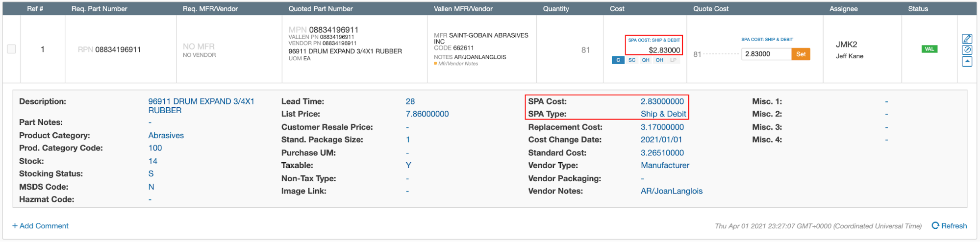980x242 pixels.
Task: Click the circular history icon below the pencil
Action: [x=967, y=50]
